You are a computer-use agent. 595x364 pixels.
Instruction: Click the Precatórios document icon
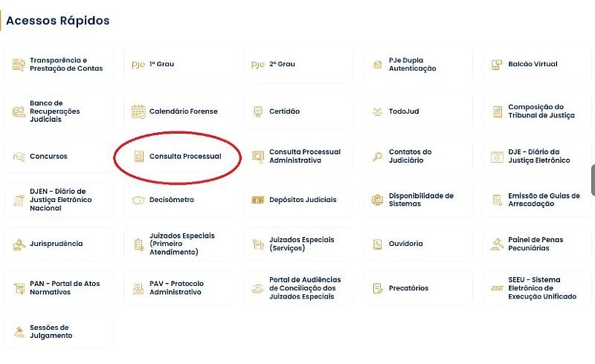[378, 288]
